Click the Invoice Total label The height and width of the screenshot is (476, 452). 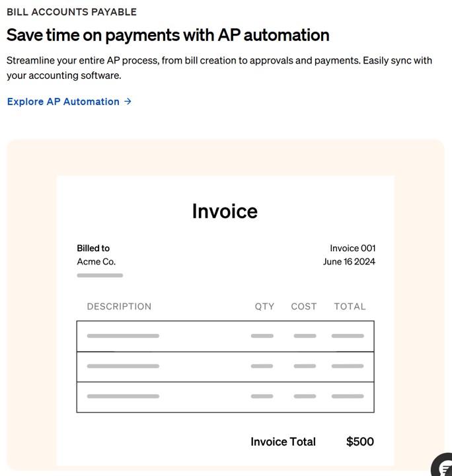283,442
